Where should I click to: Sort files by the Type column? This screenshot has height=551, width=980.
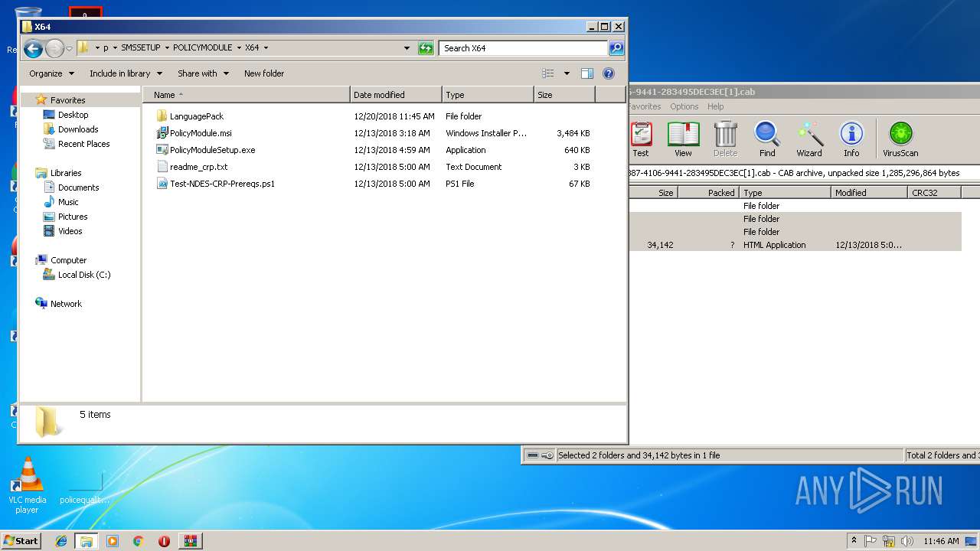[x=488, y=95]
